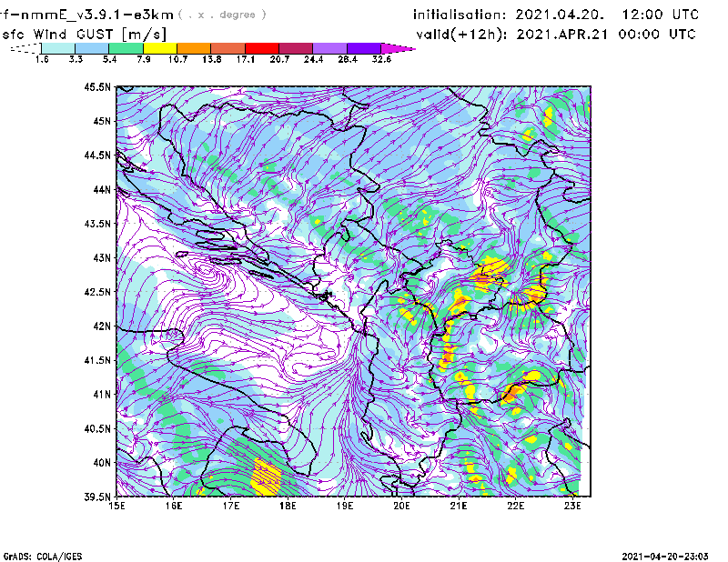Click the light blue 3.3–5.4 legend swatch

(x=92, y=48)
